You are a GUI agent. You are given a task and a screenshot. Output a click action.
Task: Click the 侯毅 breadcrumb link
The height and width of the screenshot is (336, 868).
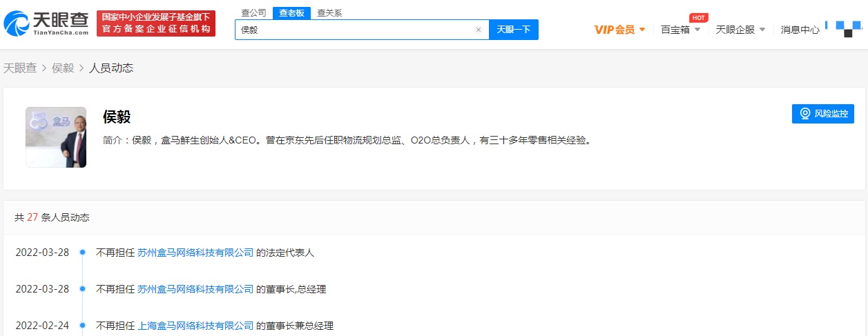[x=63, y=68]
